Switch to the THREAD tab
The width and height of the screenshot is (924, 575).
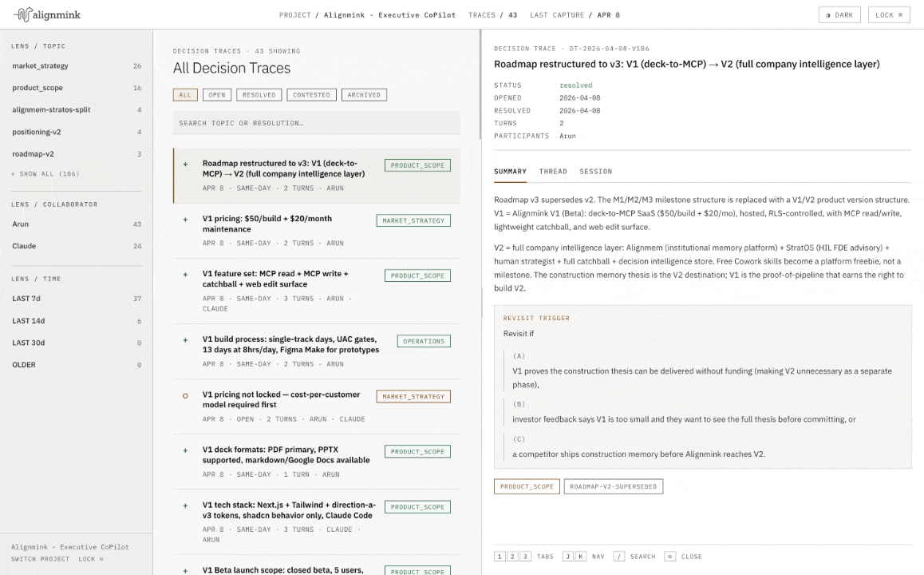click(x=553, y=172)
